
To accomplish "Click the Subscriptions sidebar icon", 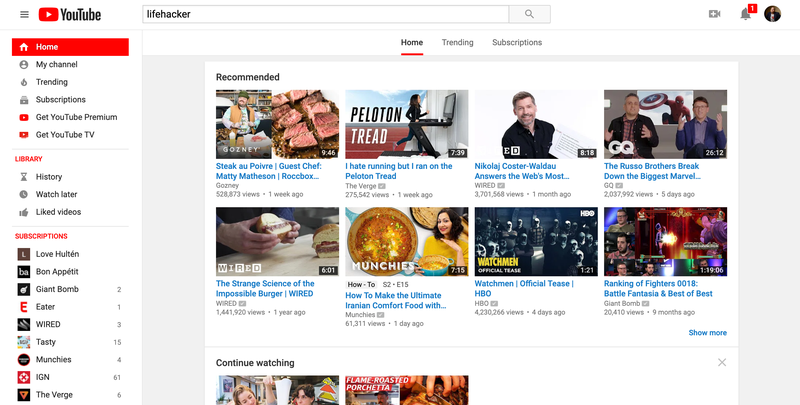I will (23, 100).
